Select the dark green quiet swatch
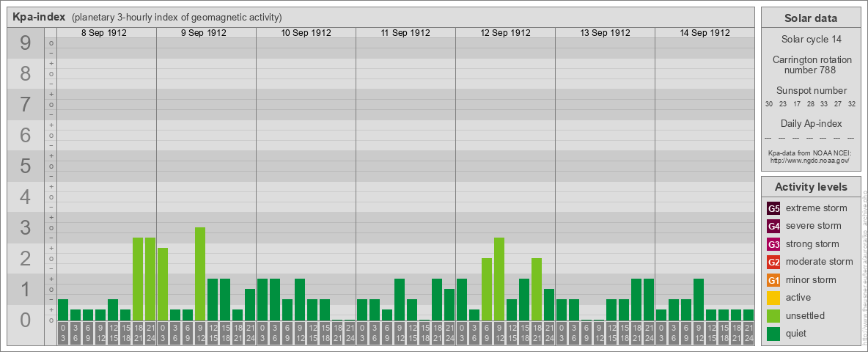This screenshot has height=352, width=868. pos(773,333)
